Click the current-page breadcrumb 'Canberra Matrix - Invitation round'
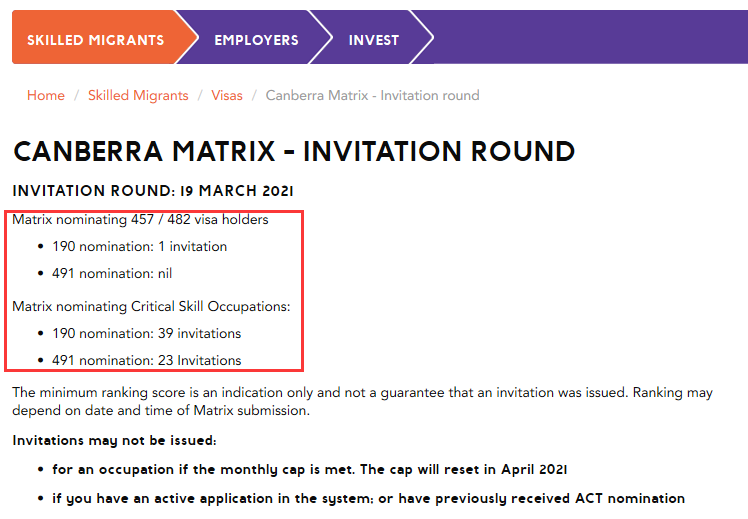 point(372,96)
